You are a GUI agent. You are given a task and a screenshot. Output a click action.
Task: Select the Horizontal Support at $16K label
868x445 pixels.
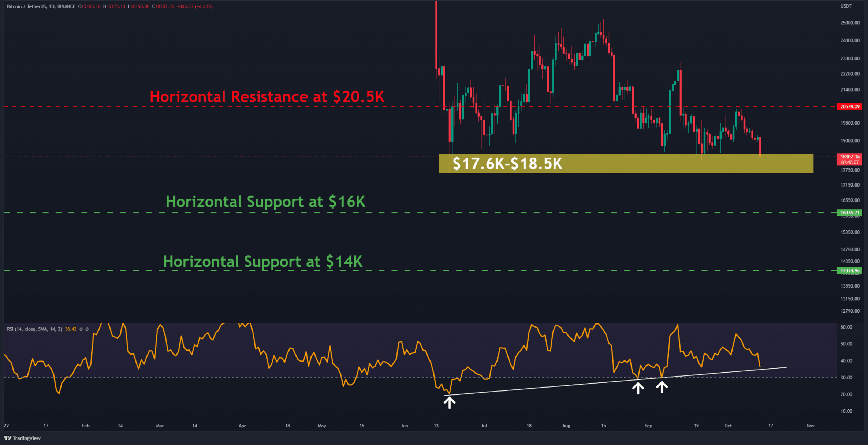click(x=265, y=202)
